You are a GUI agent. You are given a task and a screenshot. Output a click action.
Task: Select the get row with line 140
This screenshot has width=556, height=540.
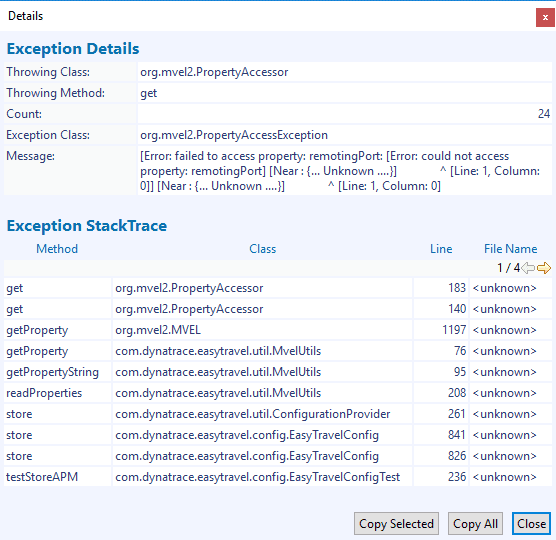click(278, 309)
